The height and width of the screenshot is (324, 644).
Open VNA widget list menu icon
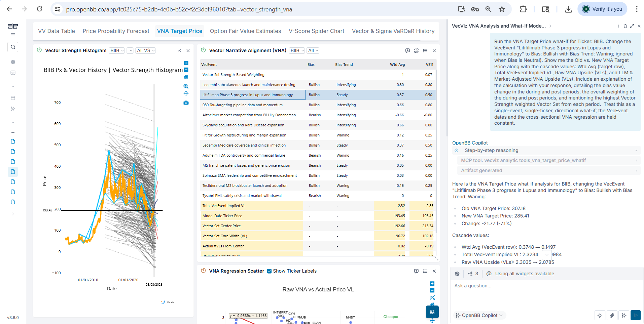pos(425,50)
